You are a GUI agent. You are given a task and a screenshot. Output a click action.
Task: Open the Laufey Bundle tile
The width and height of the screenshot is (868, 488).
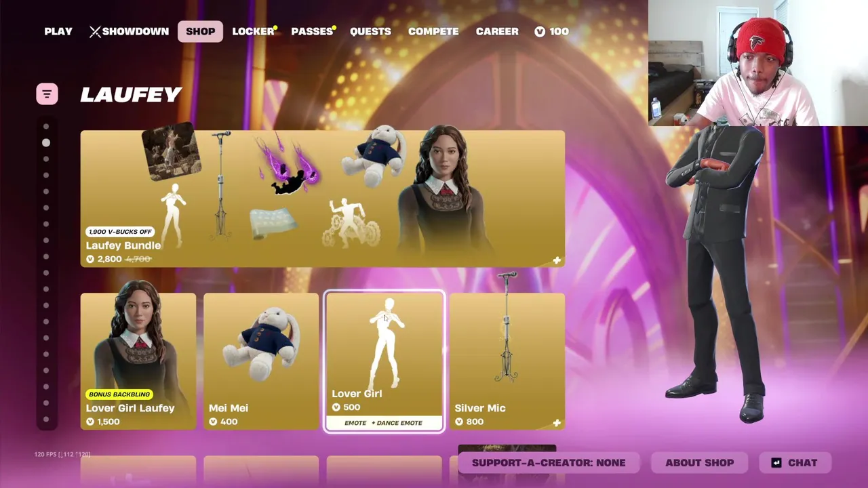pos(323,199)
